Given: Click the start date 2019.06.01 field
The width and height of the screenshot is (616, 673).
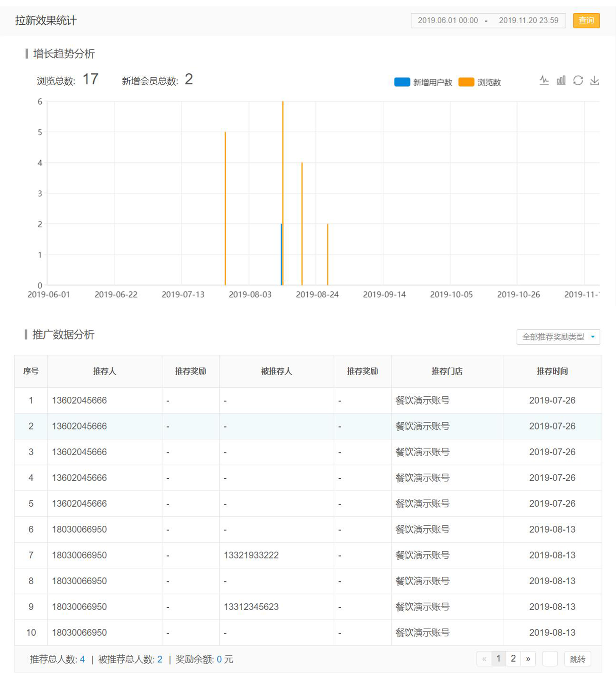Looking at the screenshot, I should (448, 20).
